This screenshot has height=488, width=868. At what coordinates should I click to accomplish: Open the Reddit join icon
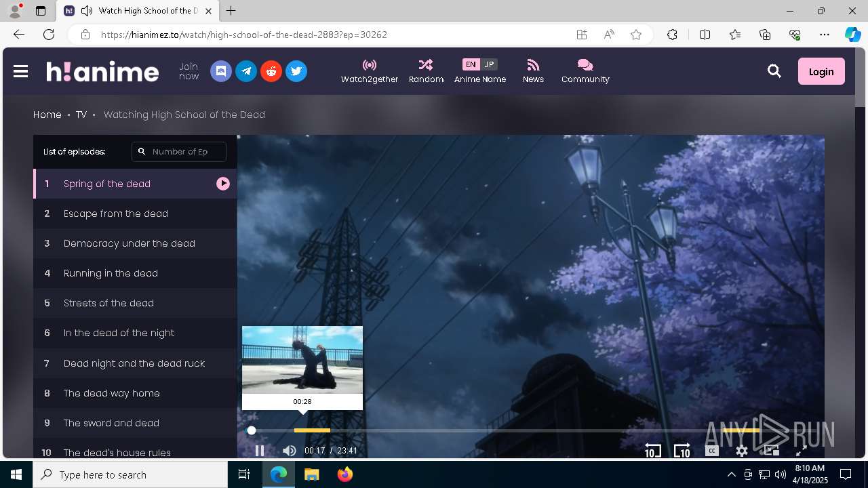pos(271,71)
